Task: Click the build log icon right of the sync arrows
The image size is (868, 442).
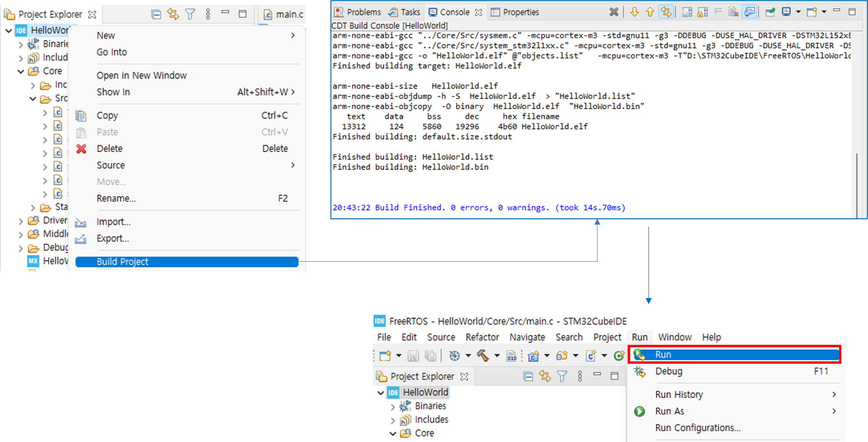Action: pos(687,12)
